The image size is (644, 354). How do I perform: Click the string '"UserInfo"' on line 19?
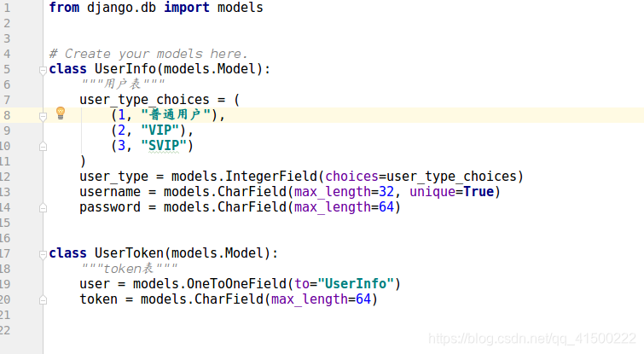pyautogui.click(x=356, y=284)
